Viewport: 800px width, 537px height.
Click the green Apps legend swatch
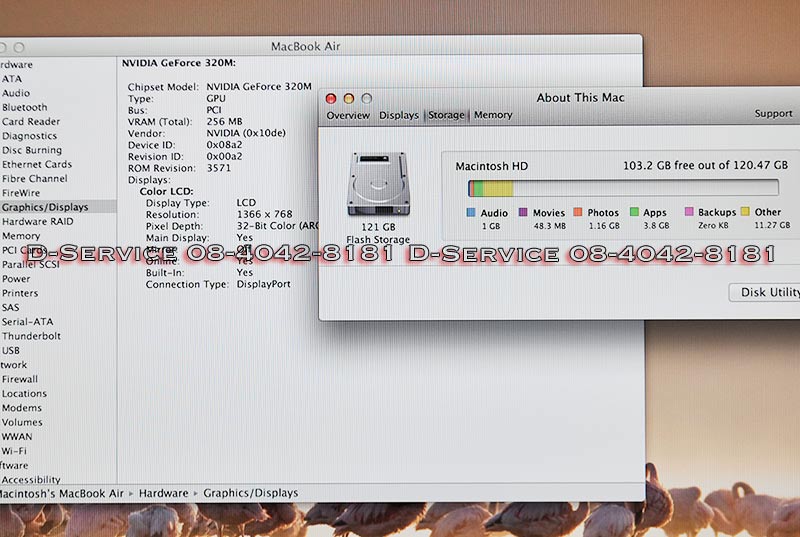634,212
